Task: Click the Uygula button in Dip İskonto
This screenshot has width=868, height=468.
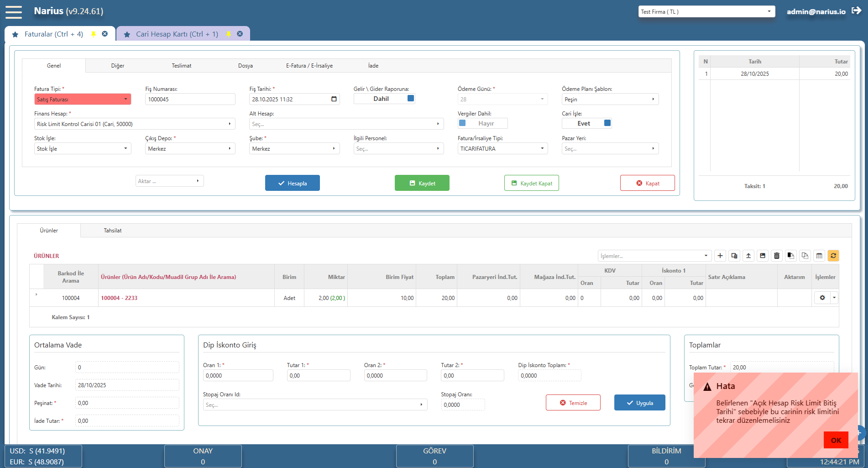Action: (x=640, y=403)
